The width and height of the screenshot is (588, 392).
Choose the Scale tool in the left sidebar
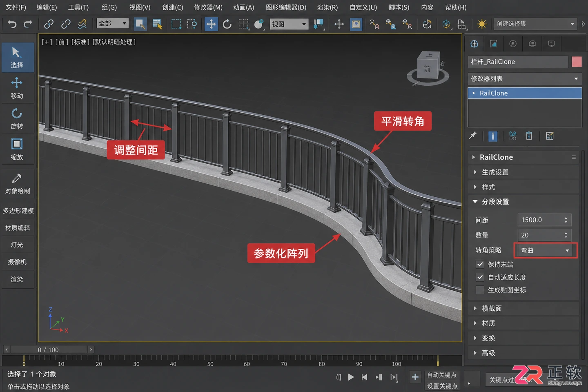tap(17, 149)
